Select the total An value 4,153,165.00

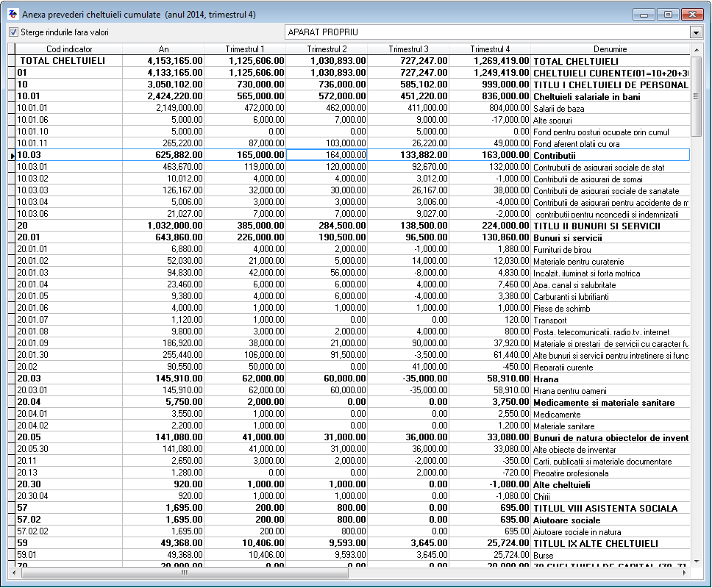point(163,61)
